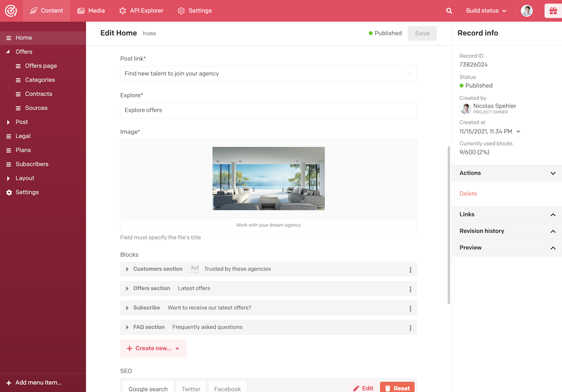Click the Subscribers list icon
This screenshot has height=392, width=562.
9,164
